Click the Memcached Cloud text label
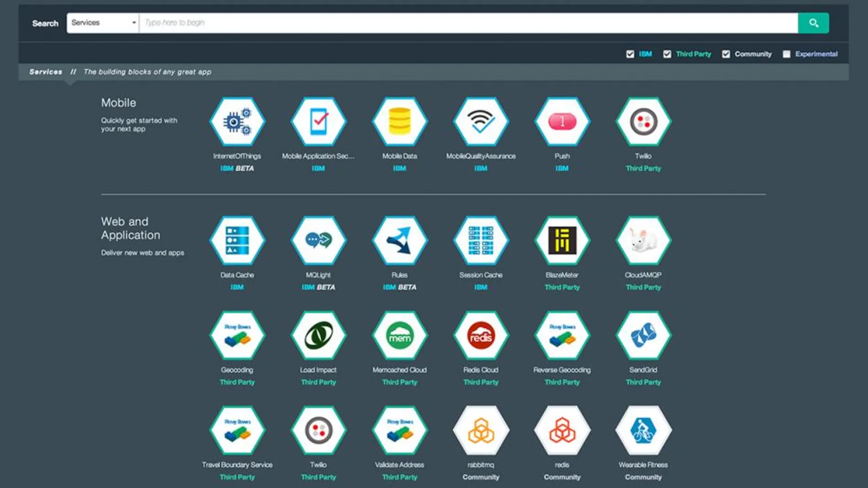Image resolution: width=868 pixels, height=488 pixels. tap(400, 370)
